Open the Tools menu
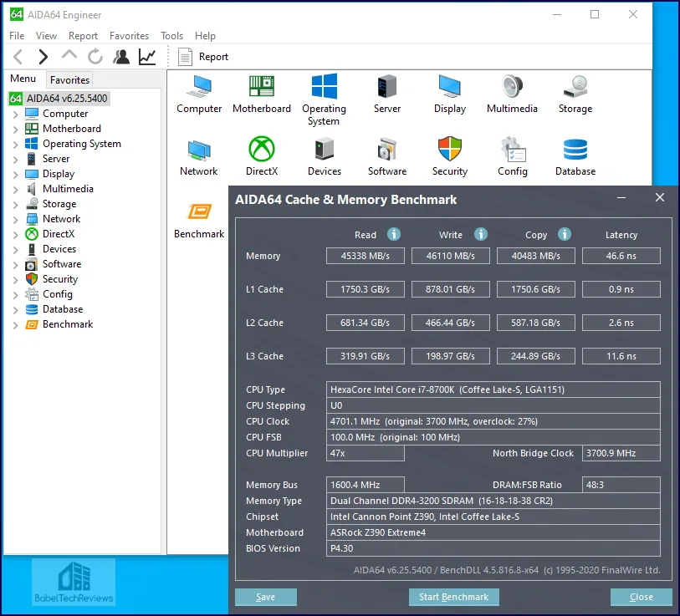 coord(171,36)
